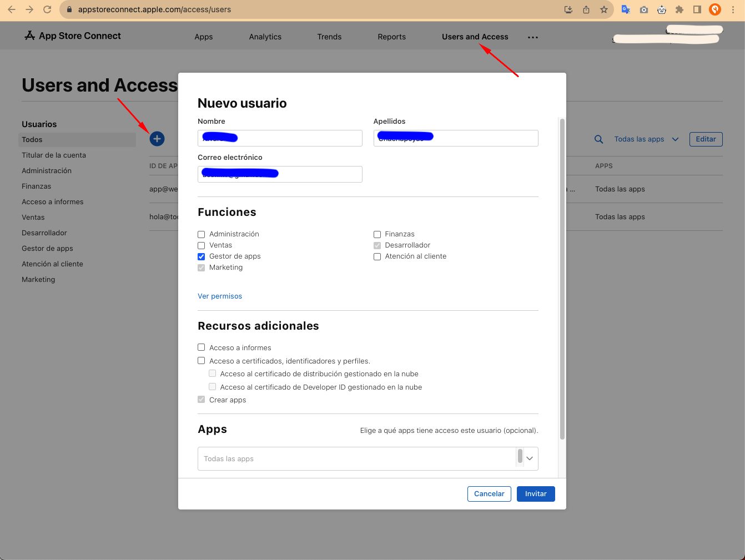Click the Editar button
745x560 pixels.
click(706, 139)
